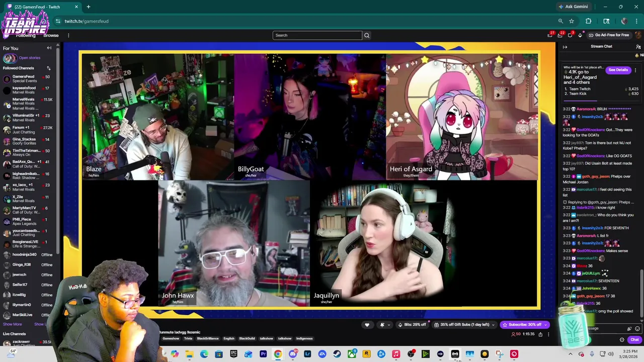Open the Chrome three-dot menu
Image resolution: width=644 pixels, height=362 pixels.
click(637, 21)
